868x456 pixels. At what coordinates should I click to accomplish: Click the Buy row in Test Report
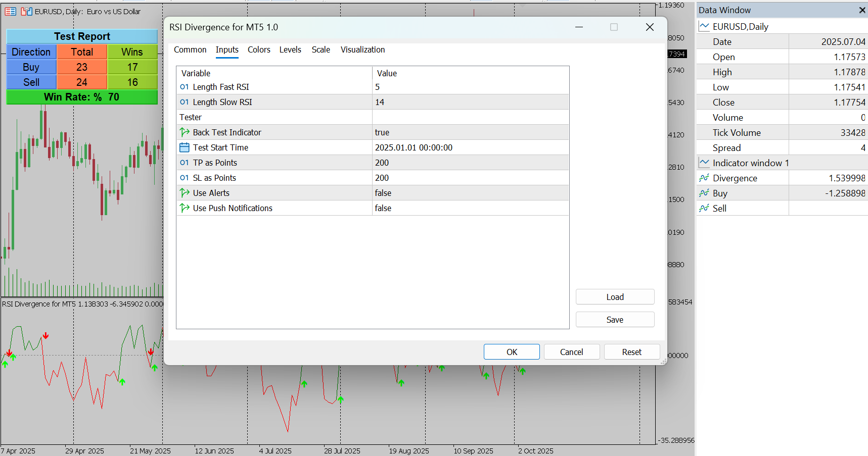click(x=82, y=67)
